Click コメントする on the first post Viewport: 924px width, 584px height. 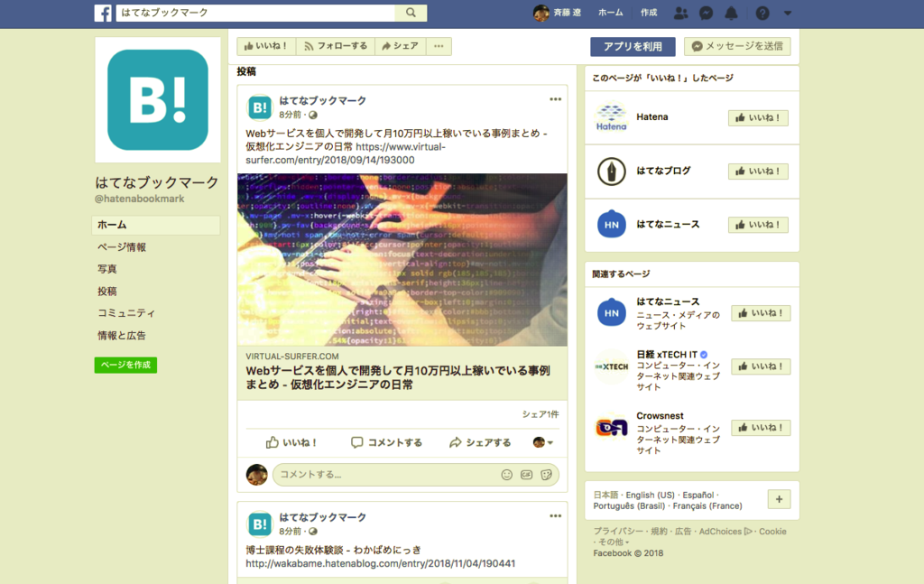386,442
